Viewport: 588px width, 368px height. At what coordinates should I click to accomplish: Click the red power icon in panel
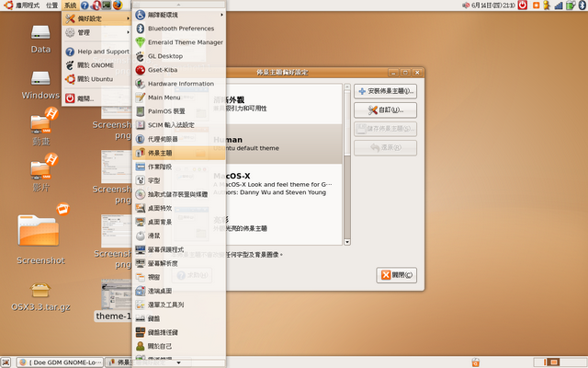click(x=523, y=5)
